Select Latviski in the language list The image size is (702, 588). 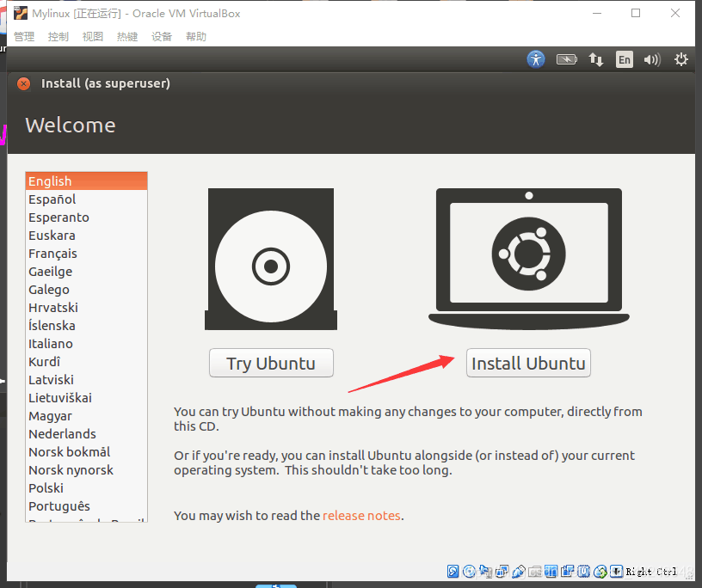point(86,380)
